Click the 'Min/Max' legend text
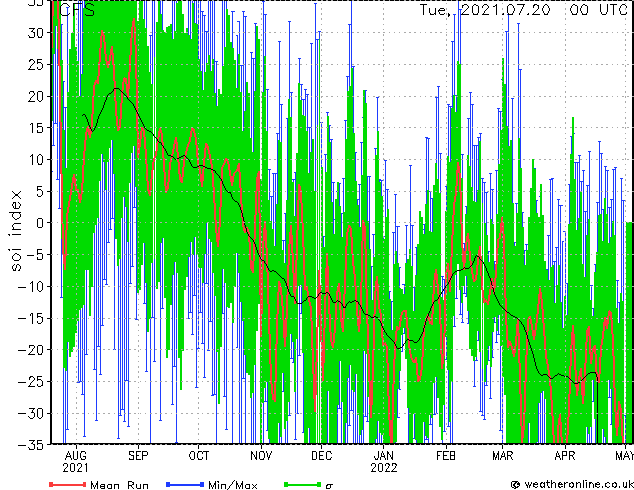634x490 pixels. click(232, 485)
